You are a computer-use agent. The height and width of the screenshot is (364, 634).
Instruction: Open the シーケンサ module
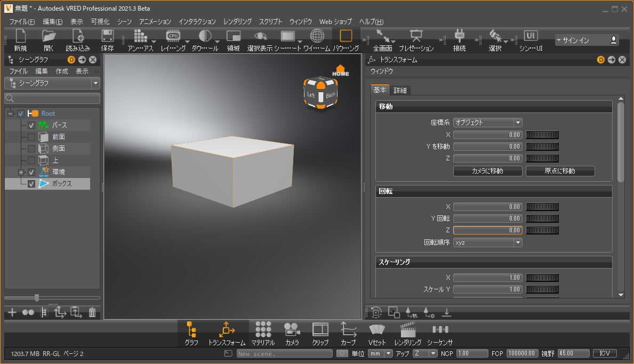(x=440, y=334)
